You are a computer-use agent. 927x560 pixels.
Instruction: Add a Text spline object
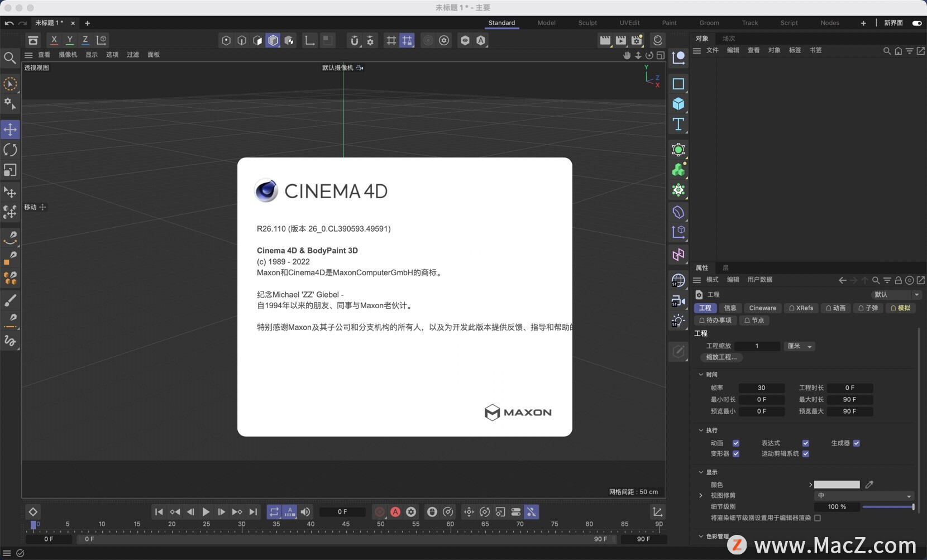point(678,124)
